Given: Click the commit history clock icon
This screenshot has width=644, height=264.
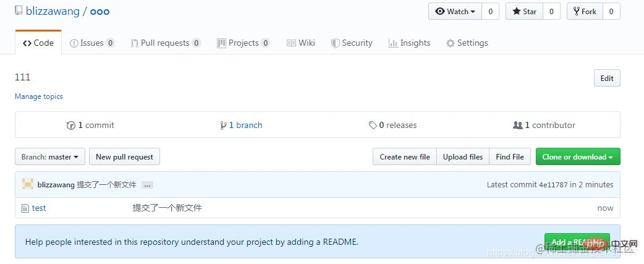Looking at the screenshot, I should 71,126.
